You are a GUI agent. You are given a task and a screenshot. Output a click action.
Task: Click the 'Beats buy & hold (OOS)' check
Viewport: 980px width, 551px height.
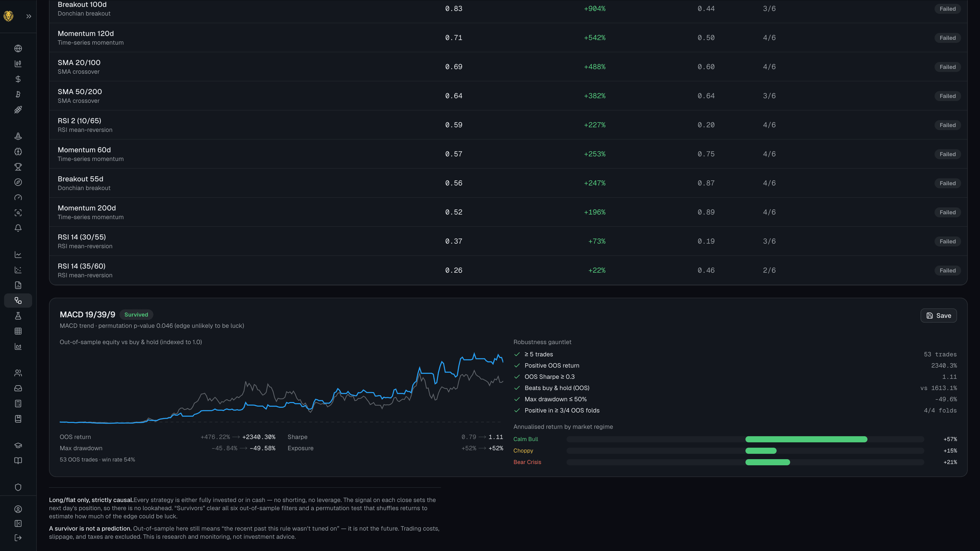tap(735, 388)
